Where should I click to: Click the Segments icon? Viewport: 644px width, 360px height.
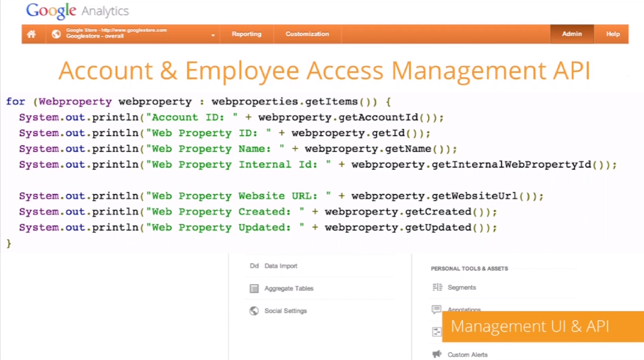[437, 288]
